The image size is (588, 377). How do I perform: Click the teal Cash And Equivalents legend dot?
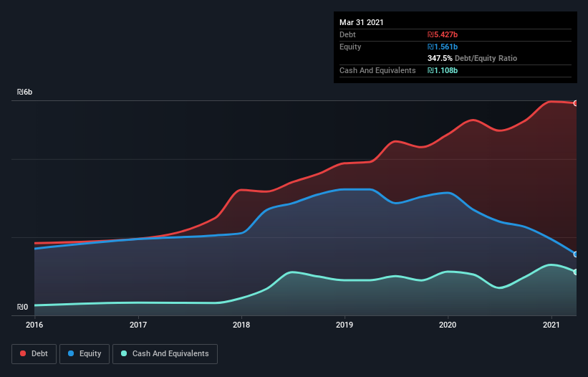pos(124,353)
